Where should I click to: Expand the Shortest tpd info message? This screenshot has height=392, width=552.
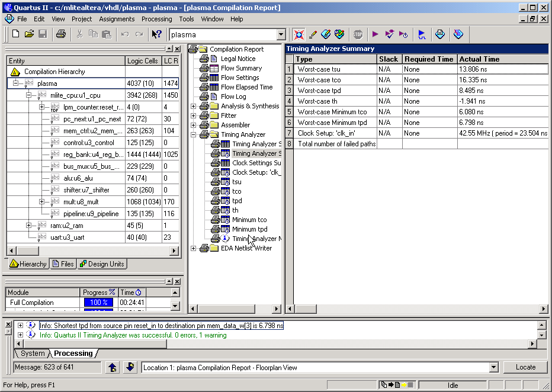pyautogui.click(x=20, y=326)
